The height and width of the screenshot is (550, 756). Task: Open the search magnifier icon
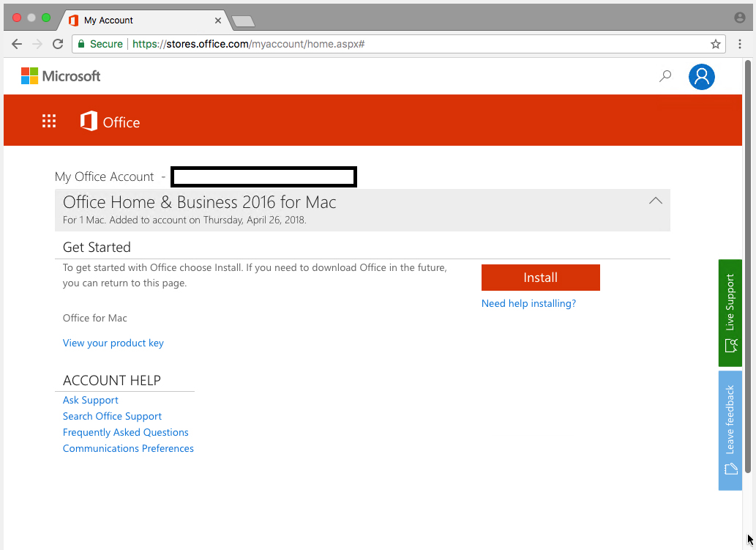tap(665, 76)
